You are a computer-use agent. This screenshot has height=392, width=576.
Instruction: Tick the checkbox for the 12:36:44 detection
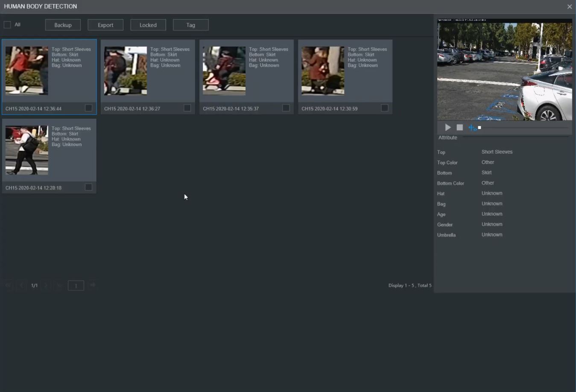[88, 108]
